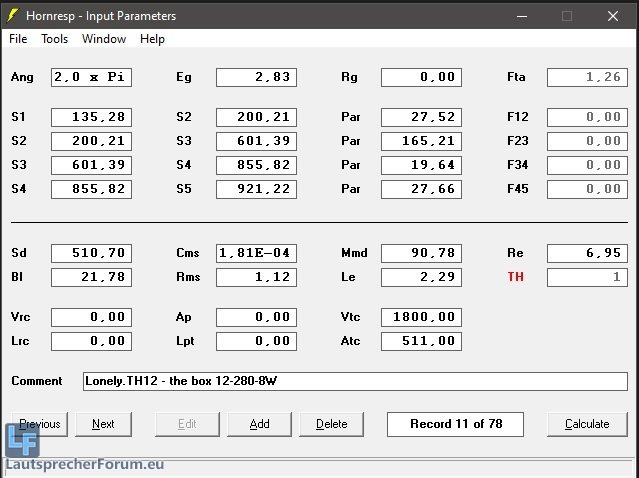The width and height of the screenshot is (639, 478).
Task: Click the Previous record button
Action: (40, 424)
